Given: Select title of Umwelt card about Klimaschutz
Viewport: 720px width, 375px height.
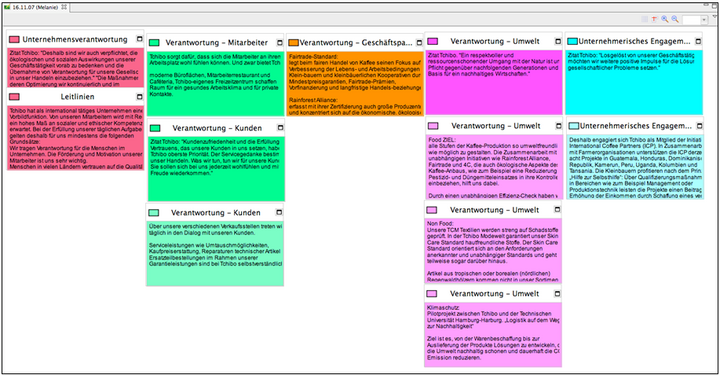Looking at the screenshot, I should pyautogui.click(x=495, y=294).
